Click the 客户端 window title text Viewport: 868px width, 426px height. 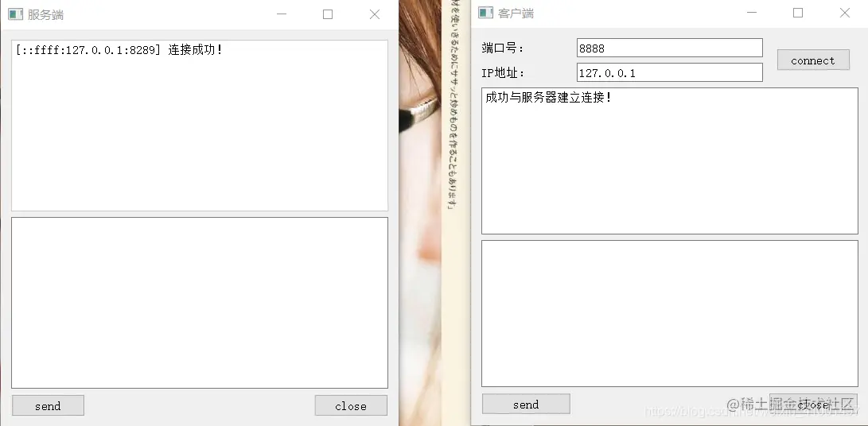click(516, 14)
